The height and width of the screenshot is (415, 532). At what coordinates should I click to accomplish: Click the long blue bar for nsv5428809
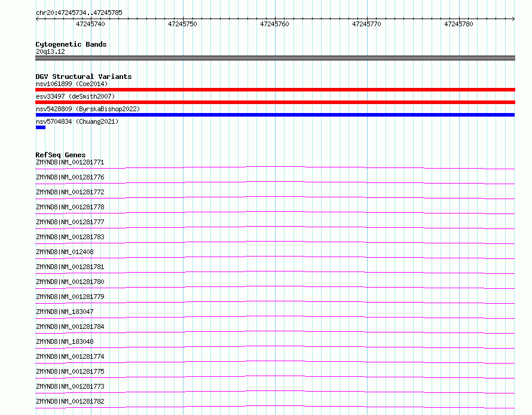click(275, 115)
